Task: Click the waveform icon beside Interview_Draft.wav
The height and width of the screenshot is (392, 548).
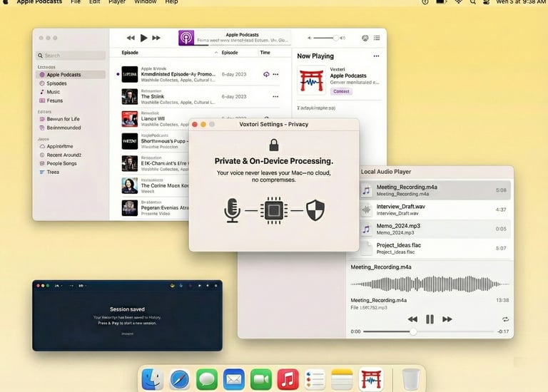Action: point(366,210)
